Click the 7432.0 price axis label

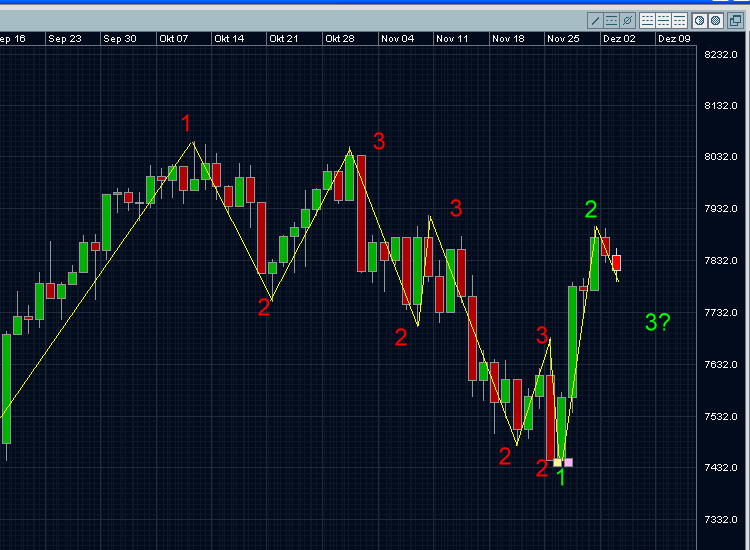721,468
